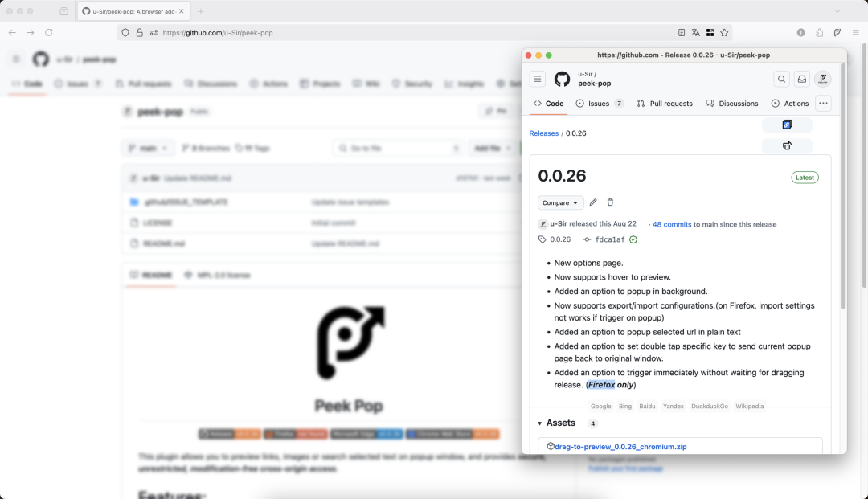Click the 0.0.26 release heading
Viewport: 868px width, 499px height.
coord(562,176)
